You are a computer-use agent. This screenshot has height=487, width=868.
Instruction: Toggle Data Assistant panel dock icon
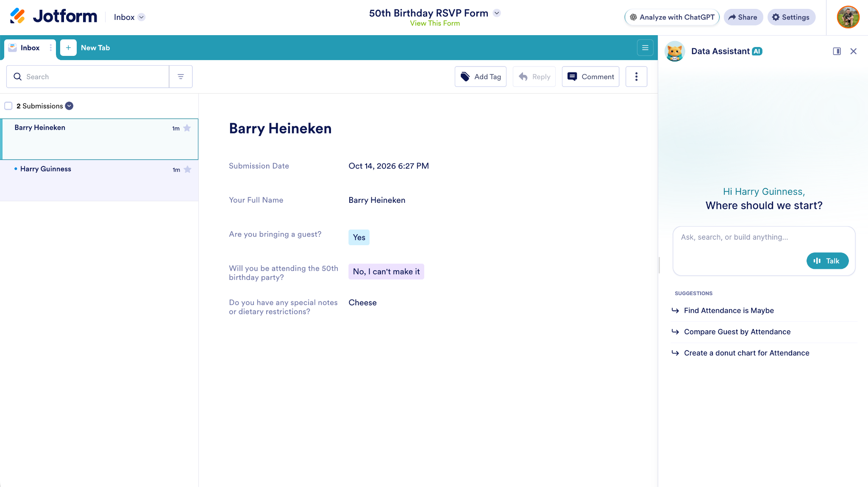click(837, 51)
